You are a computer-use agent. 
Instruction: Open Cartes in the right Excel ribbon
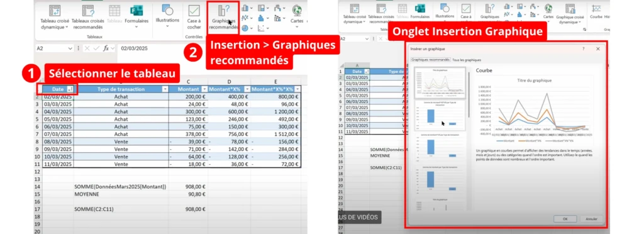548,13
